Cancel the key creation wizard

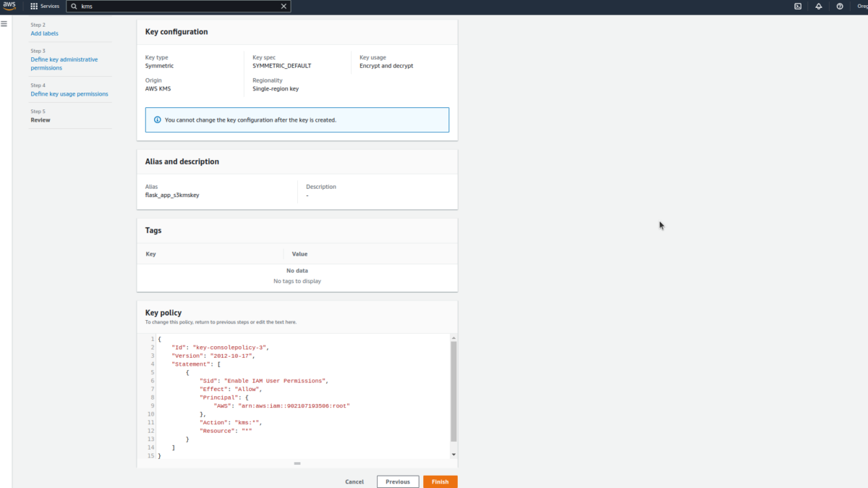(354, 481)
